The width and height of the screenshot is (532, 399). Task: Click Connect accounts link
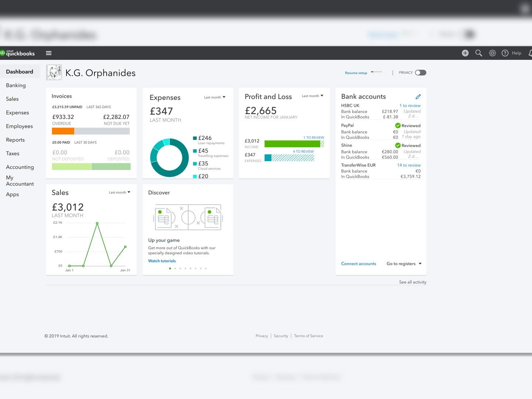click(x=358, y=264)
